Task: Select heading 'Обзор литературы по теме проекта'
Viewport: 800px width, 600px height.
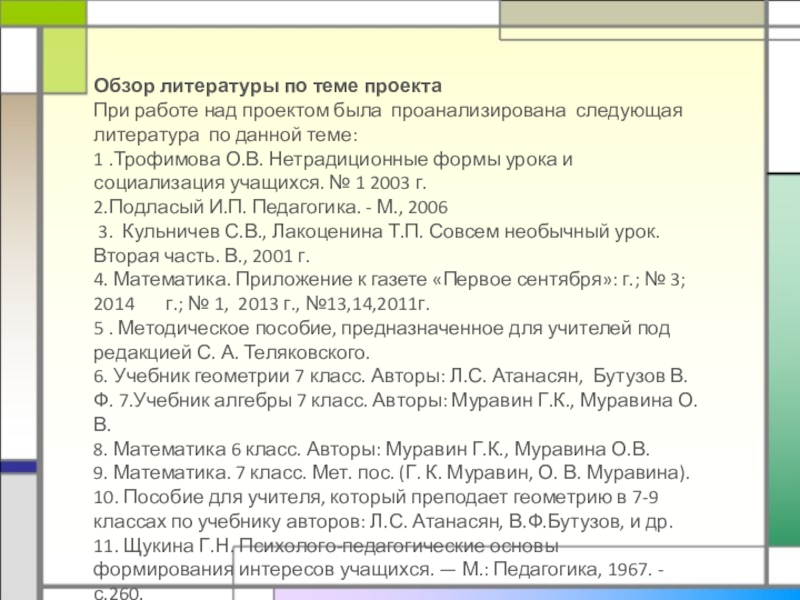Action: 268,86
